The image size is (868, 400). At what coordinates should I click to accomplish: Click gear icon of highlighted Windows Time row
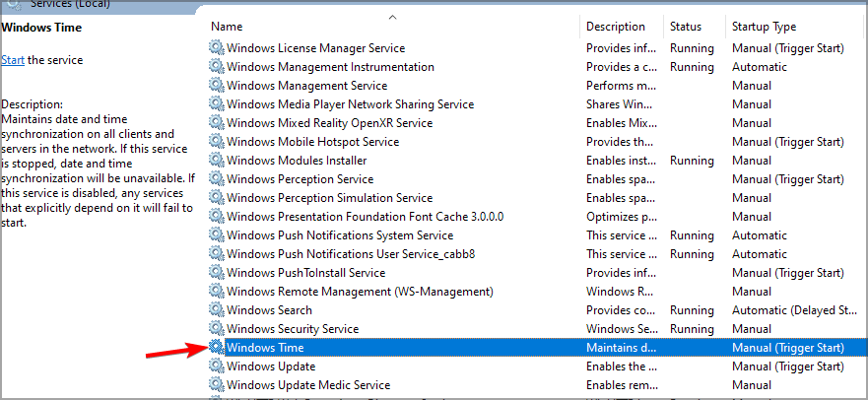(x=216, y=348)
